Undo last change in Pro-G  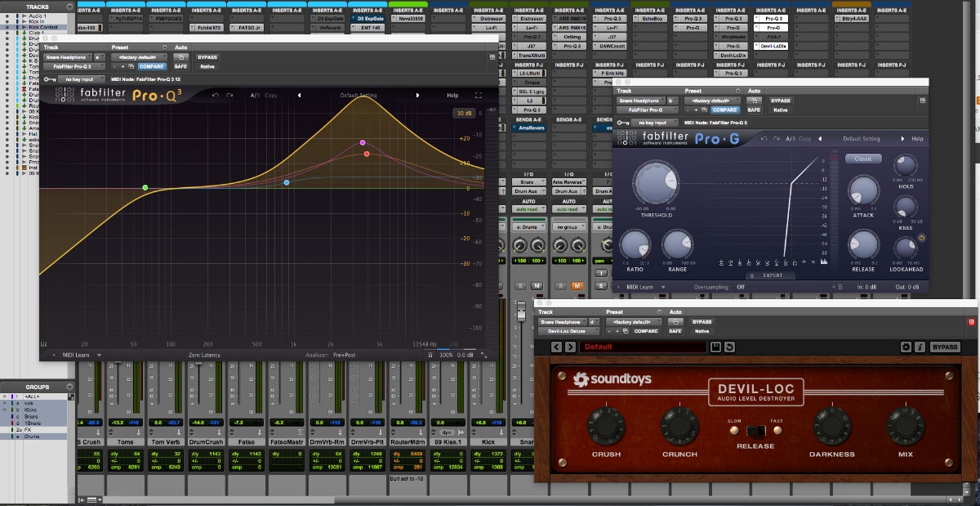(x=763, y=139)
